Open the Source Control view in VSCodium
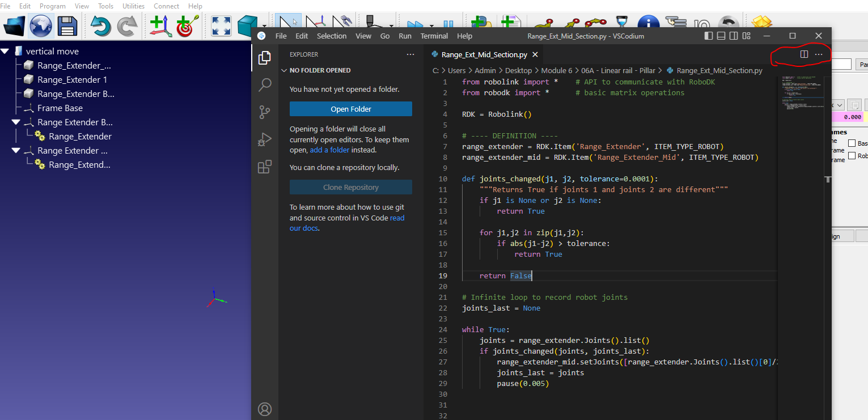Image resolution: width=868 pixels, height=420 pixels. (x=265, y=112)
